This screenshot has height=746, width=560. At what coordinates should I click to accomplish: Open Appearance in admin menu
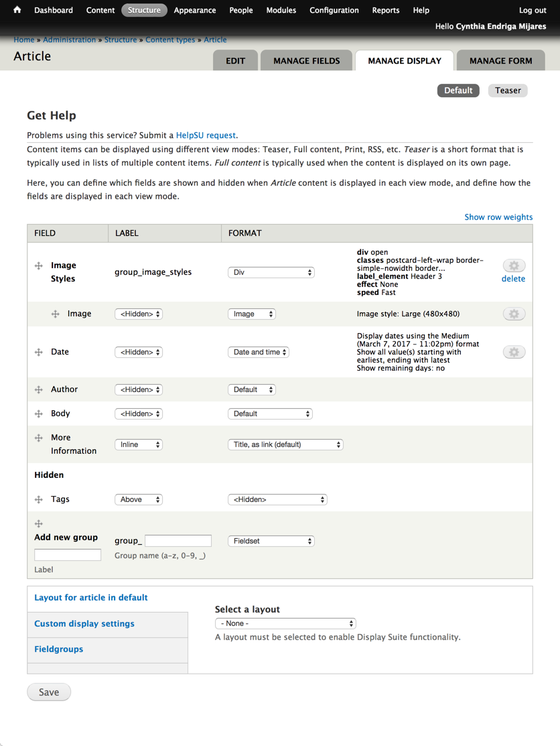195,10
